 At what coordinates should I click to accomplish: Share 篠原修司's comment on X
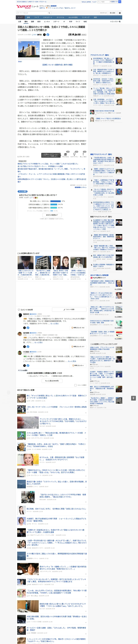click(x=24, y=328)
